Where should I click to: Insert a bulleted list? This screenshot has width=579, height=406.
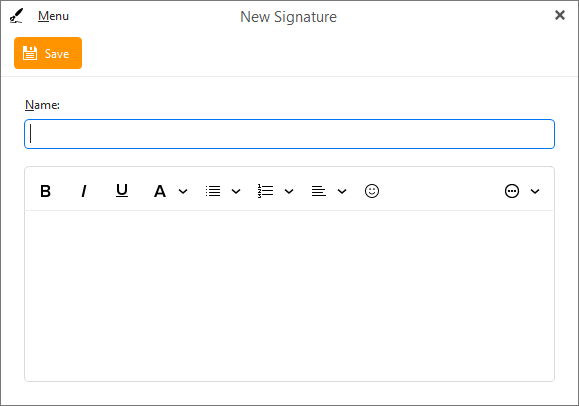point(213,191)
